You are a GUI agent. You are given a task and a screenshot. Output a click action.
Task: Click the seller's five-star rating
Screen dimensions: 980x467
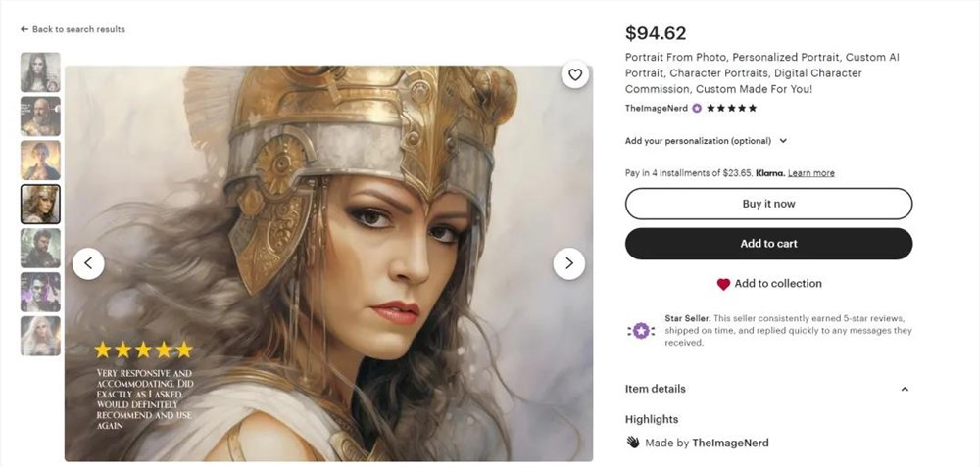(x=732, y=108)
